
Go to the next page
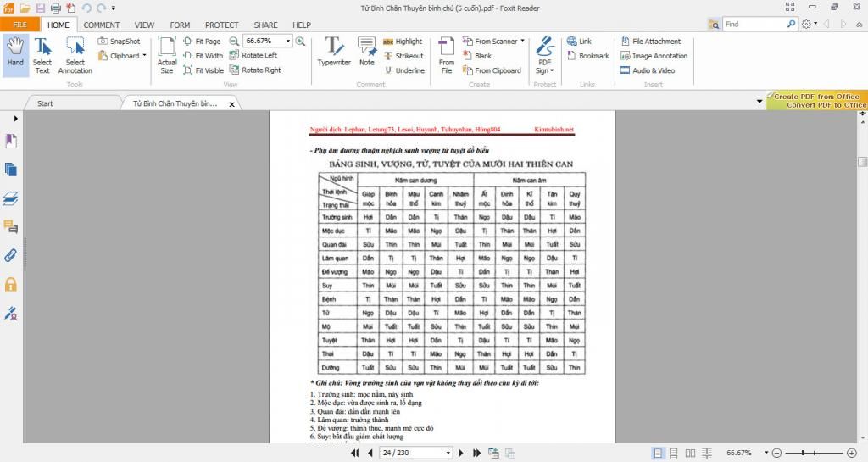[460, 453]
